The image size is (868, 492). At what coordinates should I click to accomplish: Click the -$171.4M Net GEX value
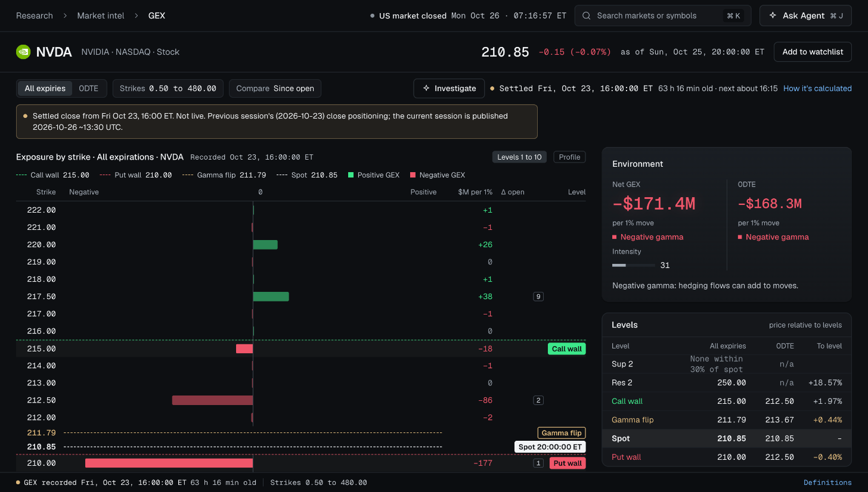point(654,204)
